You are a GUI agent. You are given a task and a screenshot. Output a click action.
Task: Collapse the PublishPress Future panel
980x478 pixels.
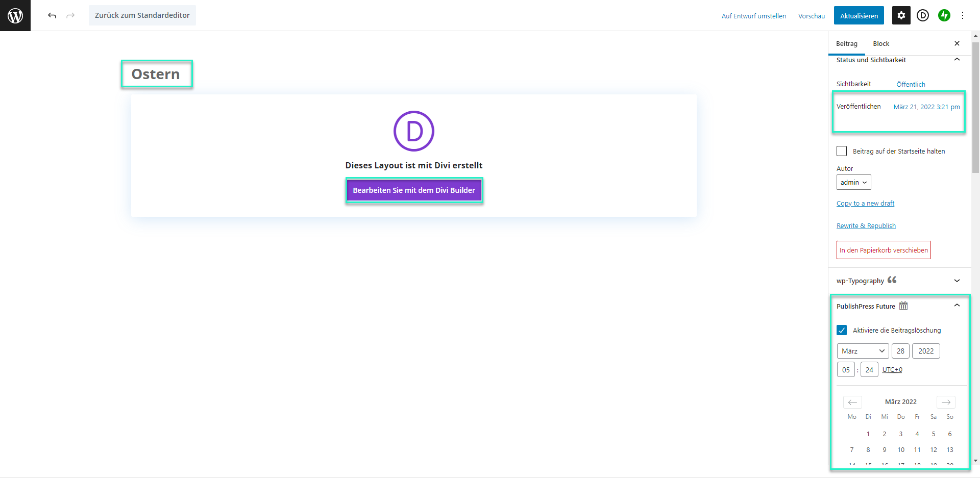click(957, 306)
